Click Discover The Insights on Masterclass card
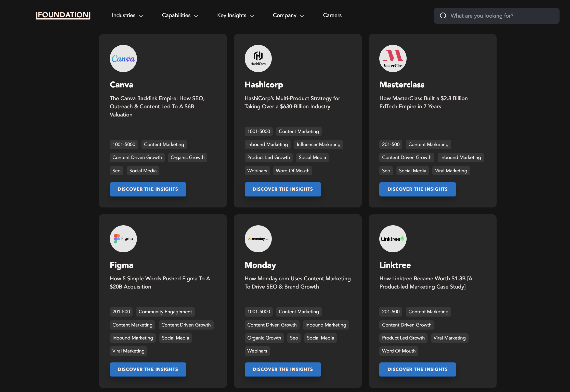 418,189
